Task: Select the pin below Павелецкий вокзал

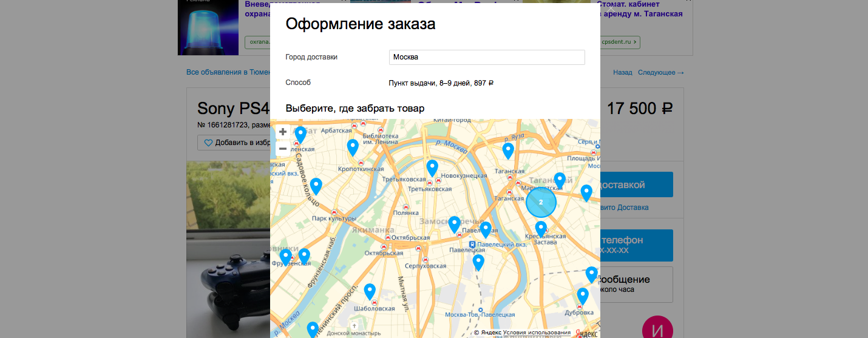Action: coord(478,263)
